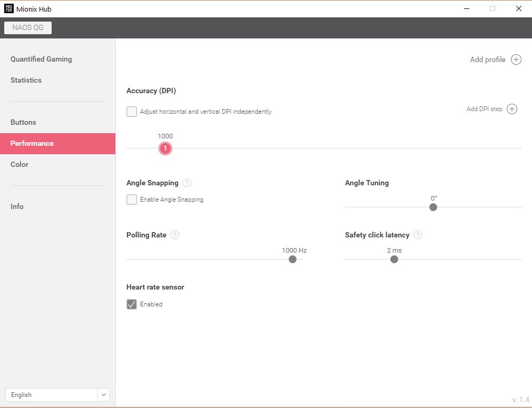
Task: Click the Heart rate sensor heading
Action: point(155,287)
